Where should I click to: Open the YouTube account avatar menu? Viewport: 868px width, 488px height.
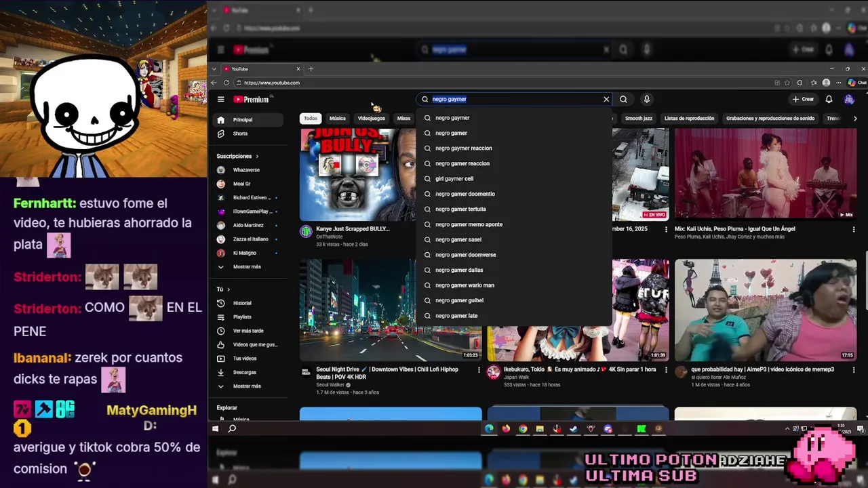tap(849, 99)
